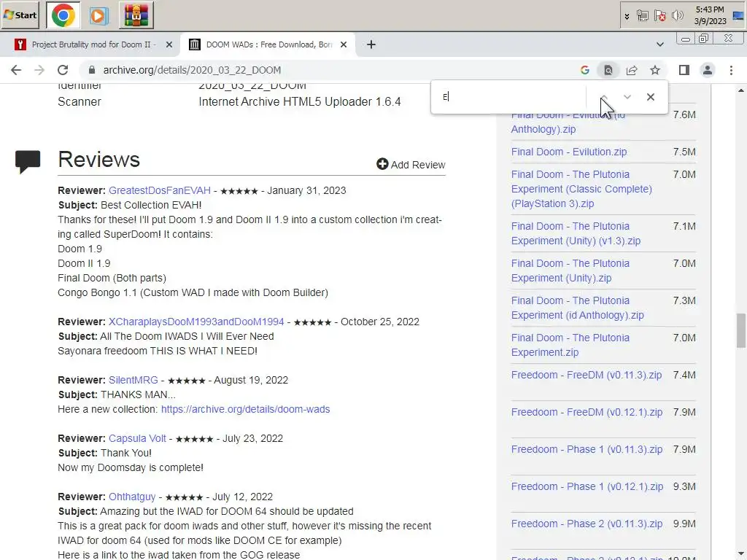The image size is (747, 560).
Task: Click the "Internet Archive HTML5 Uploader 1.6.4" text
Action: click(x=300, y=102)
